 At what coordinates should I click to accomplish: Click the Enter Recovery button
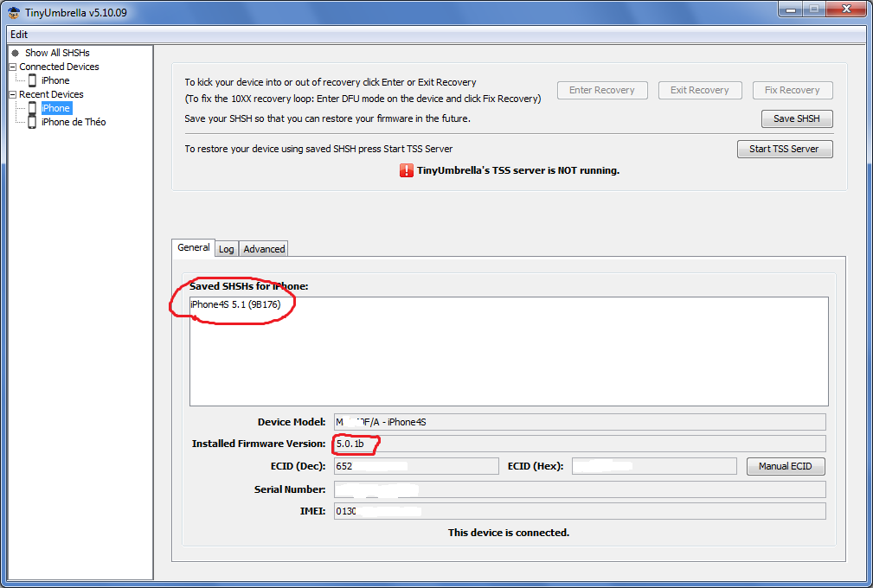click(602, 90)
